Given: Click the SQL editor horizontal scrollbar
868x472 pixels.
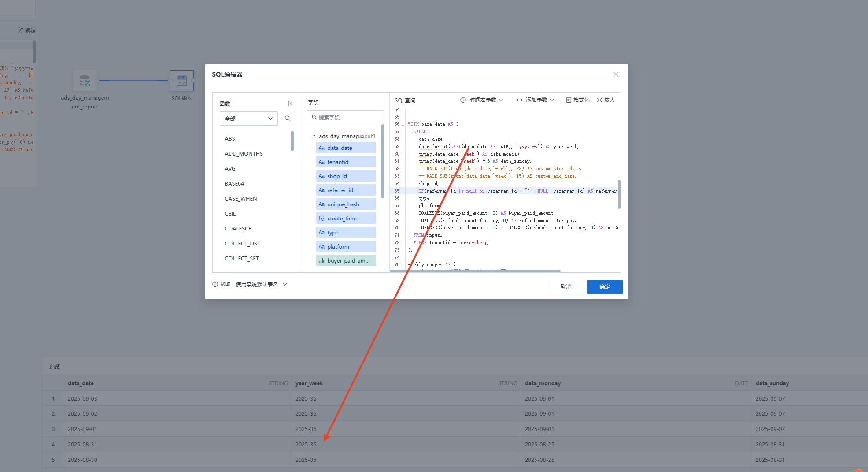Looking at the screenshot, I should pos(475,271).
